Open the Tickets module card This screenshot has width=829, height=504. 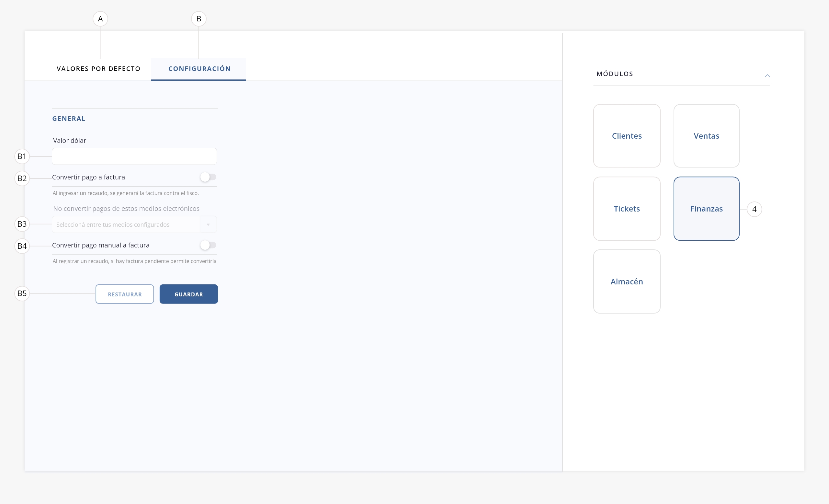pyautogui.click(x=627, y=209)
